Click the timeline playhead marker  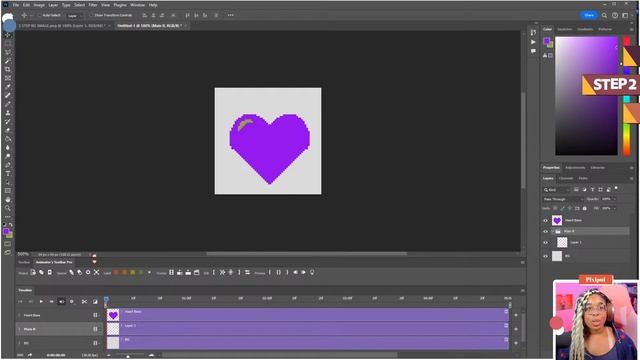click(x=106, y=300)
